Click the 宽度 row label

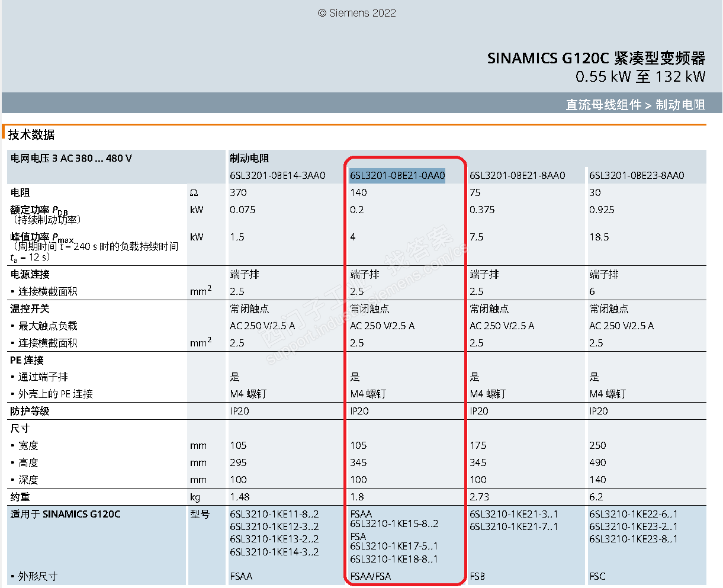pos(28,445)
